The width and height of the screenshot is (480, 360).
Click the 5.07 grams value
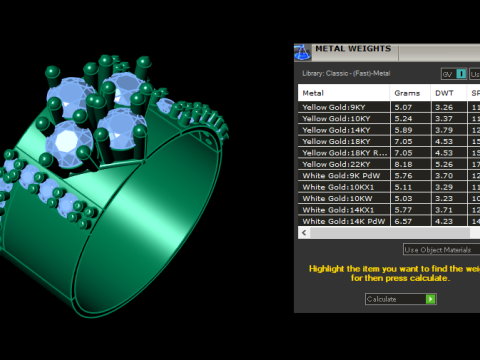pyautogui.click(x=403, y=107)
